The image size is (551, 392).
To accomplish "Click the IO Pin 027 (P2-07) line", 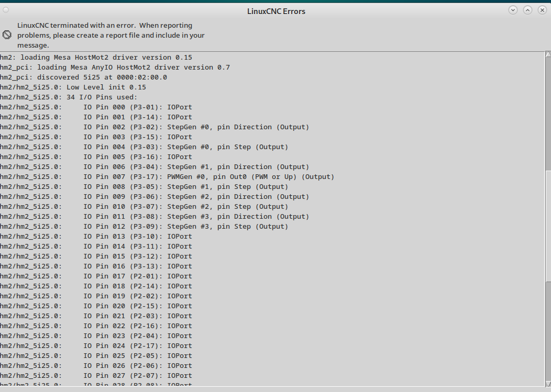I will (x=96, y=376).
